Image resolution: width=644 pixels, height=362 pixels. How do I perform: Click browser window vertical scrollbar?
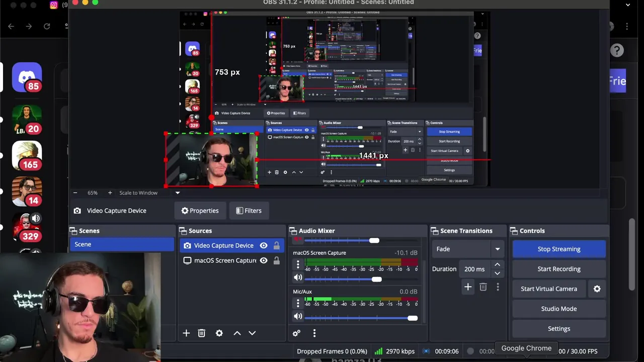632,255
